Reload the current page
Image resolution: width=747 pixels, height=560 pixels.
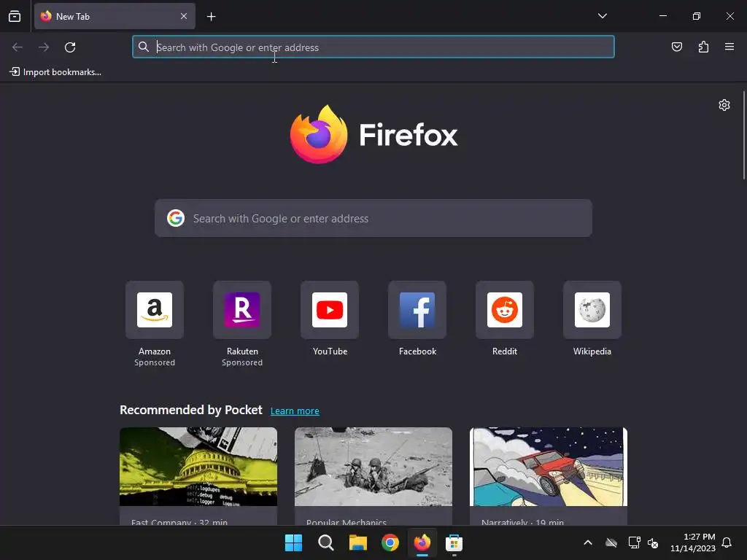click(70, 47)
